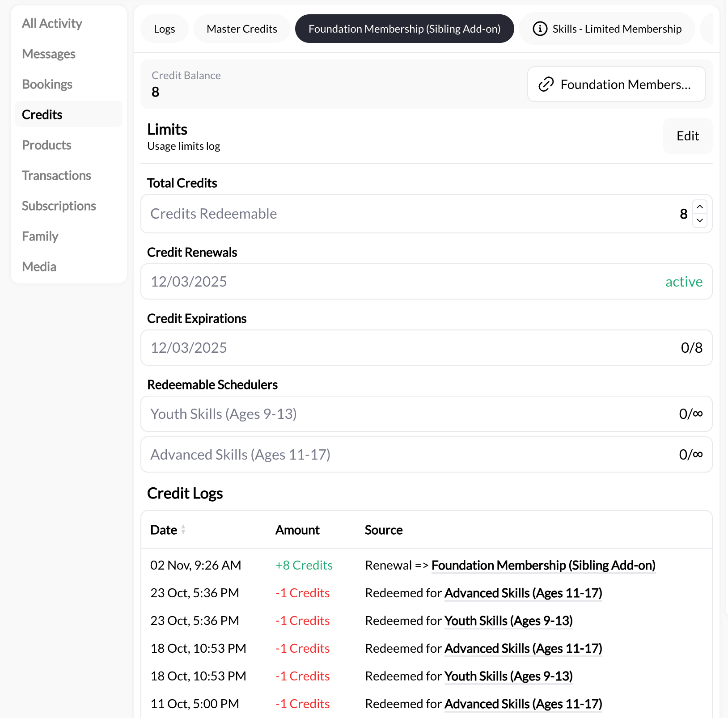Click the Amount column header
The image size is (728, 718).
(x=297, y=530)
